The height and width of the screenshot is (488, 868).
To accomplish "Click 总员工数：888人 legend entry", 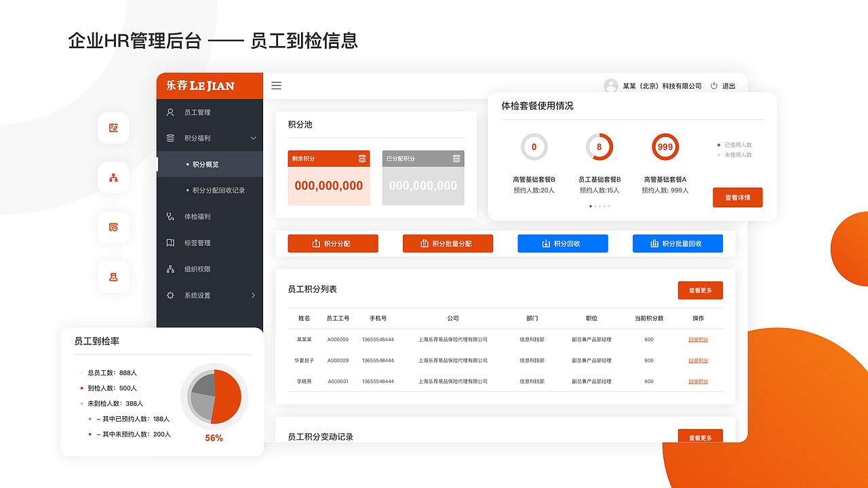I will point(108,373).
